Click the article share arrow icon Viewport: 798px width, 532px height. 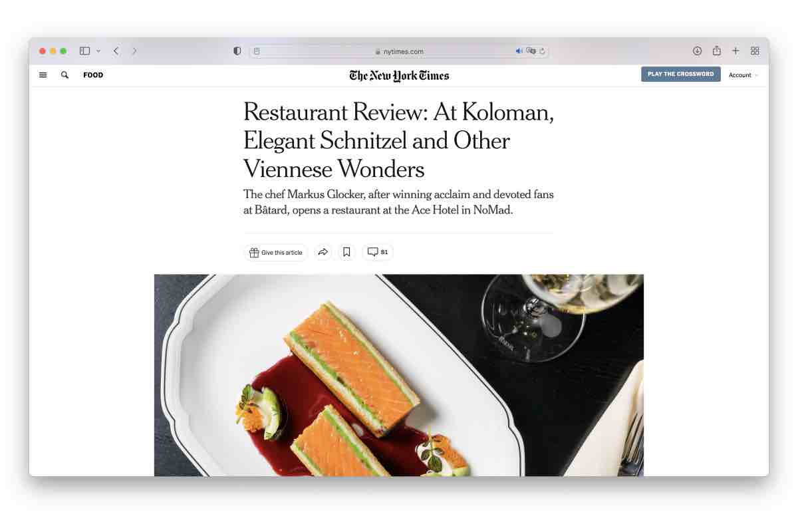[x=323, y=252]
